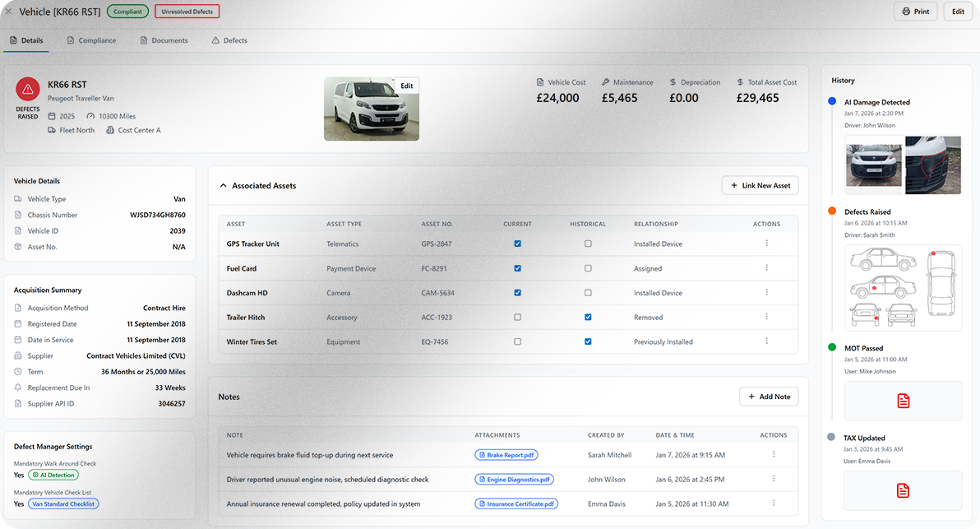Close the vehicle page with X icon
980x529 pixels.
point(9,12)
